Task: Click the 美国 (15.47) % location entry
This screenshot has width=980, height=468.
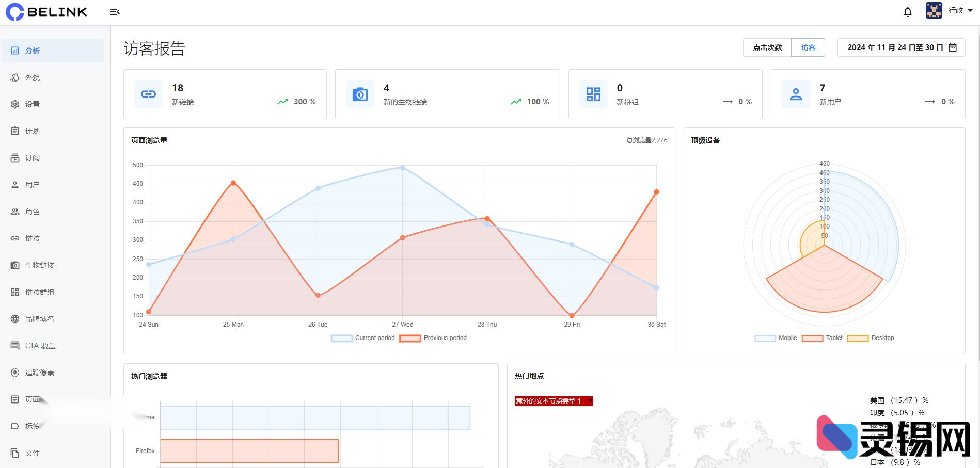Action: [x=899, y=400]
